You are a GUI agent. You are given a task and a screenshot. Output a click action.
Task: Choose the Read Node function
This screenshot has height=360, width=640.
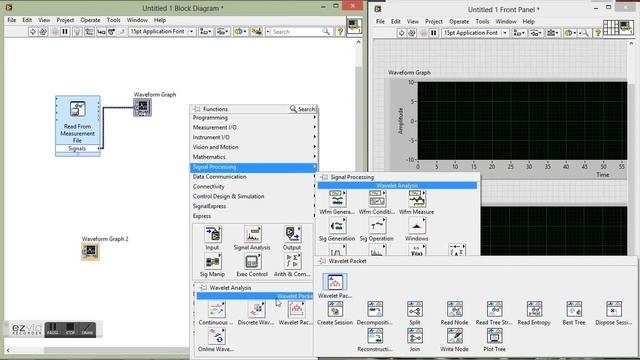tap(454, 309)
